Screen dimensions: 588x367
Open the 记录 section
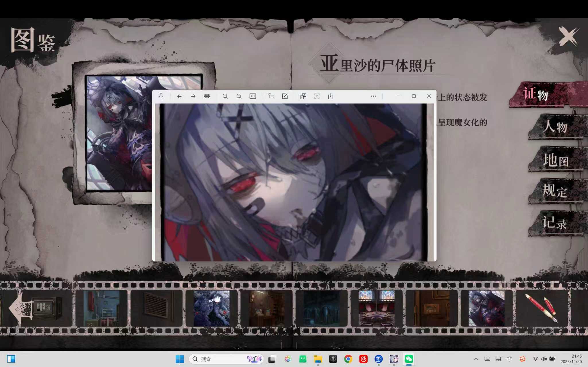(x=555, y=223)
